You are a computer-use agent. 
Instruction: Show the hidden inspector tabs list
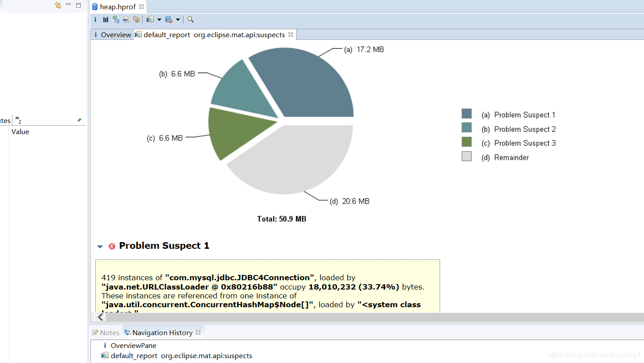(x=18, y=120)
